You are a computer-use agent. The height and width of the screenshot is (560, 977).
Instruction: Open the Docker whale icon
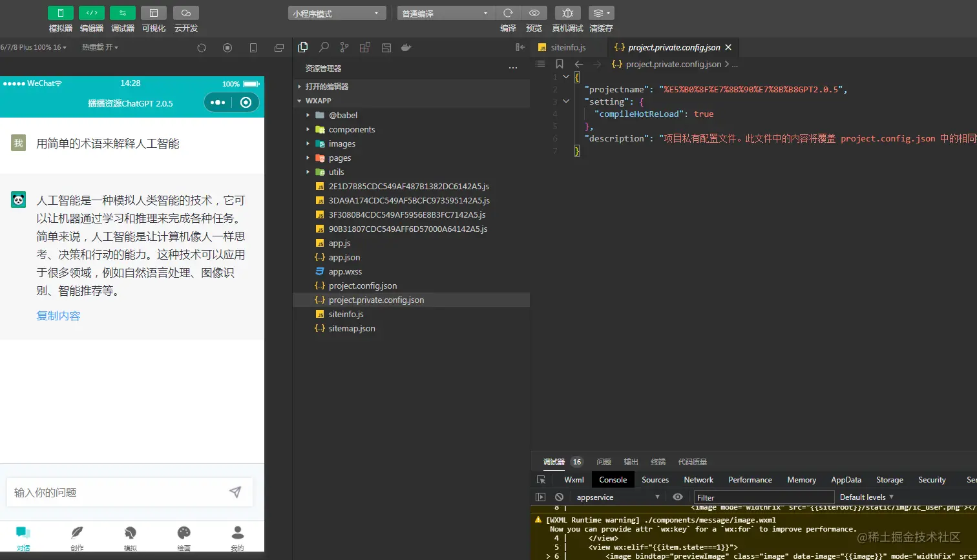pos(406,47)
